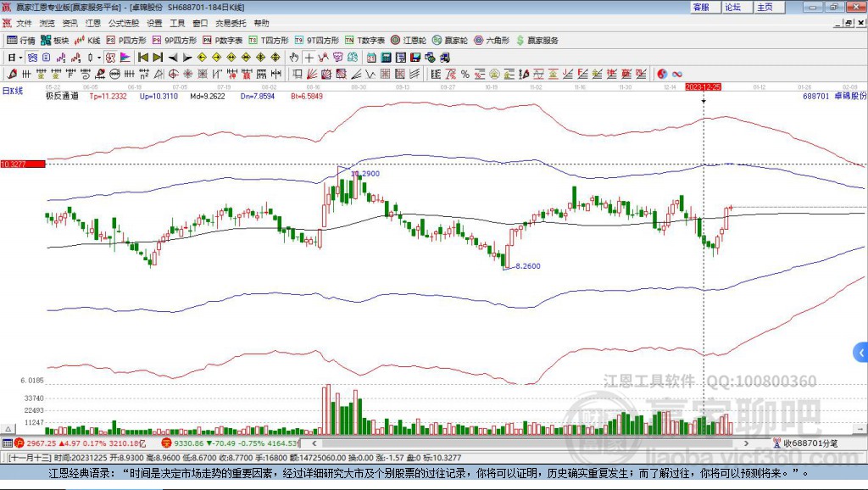Open the 文件 menu
The width and height of the screenshot is (868, 490).
pyautogui.click(x=24, y=23)
